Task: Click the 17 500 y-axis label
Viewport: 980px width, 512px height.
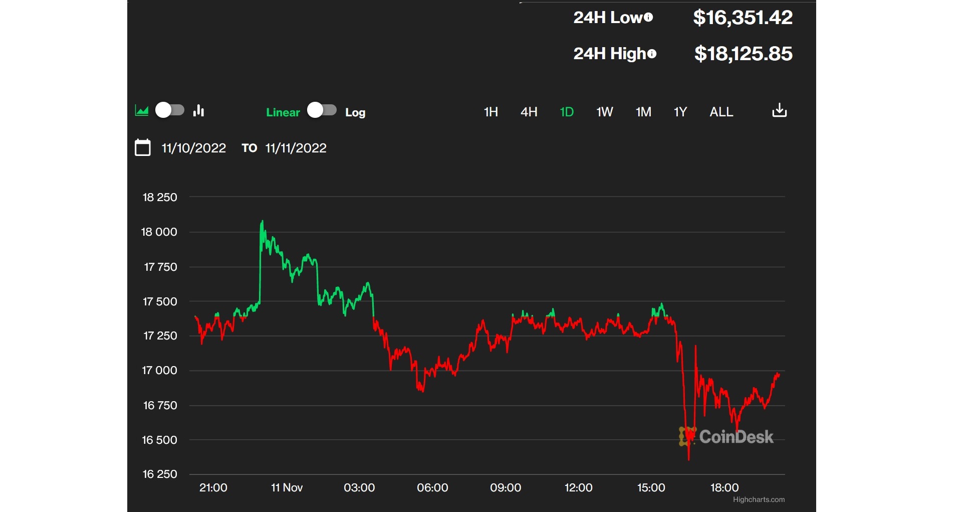Action: [x=160, y=301]
